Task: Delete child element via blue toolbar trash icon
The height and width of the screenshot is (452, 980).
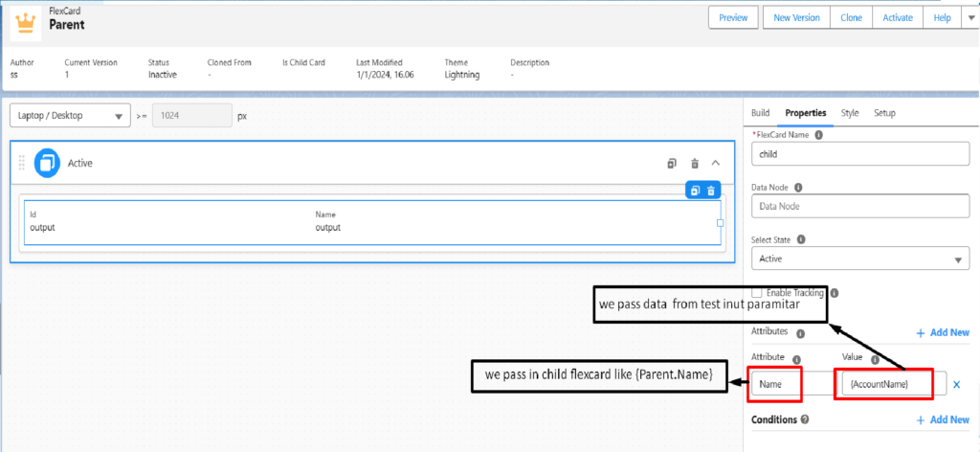Action: coord(711,191)
